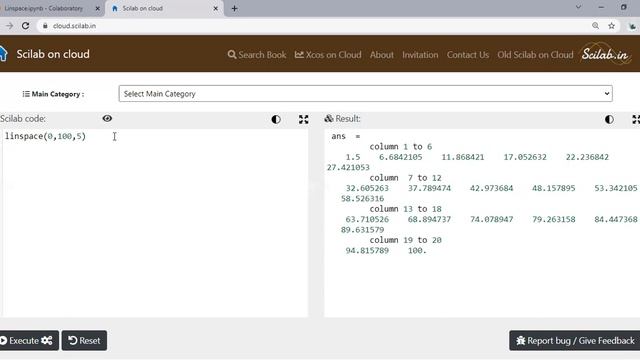Toggle code visibility eye icon
640x360 pixels.
coord(107,118)
